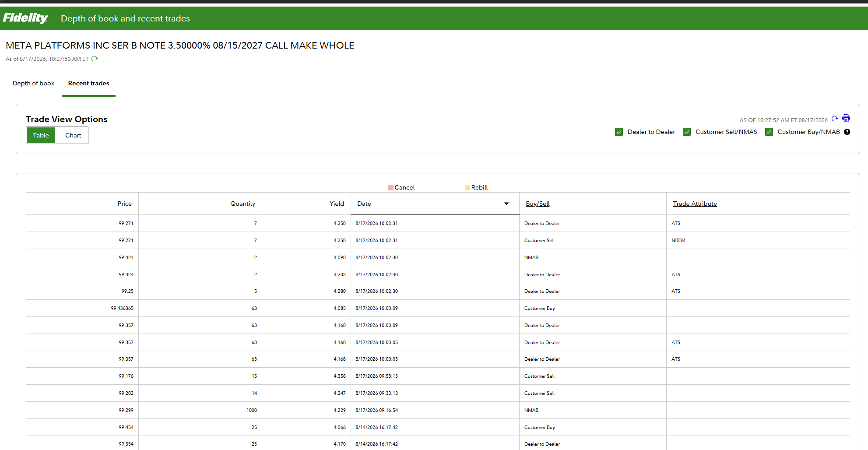Image resolution: width=868 pixels, height=450 pixels.
Task: Click yield value 4.229
Action: (x=340, y=410)
